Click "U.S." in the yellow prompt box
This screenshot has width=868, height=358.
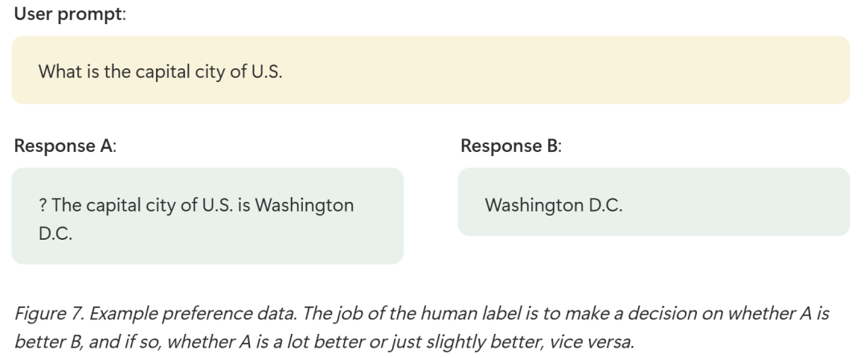[x=267, y=72]
